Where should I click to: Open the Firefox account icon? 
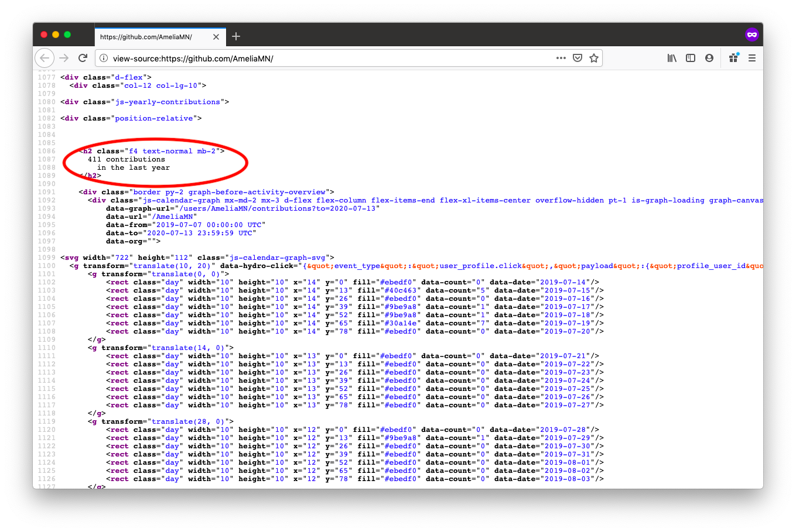[709, 58]
